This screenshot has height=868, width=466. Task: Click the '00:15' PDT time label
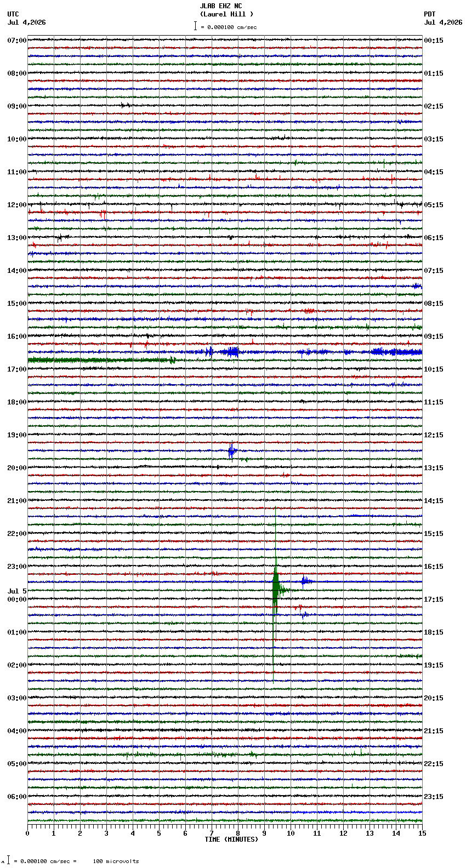[434, 41]
